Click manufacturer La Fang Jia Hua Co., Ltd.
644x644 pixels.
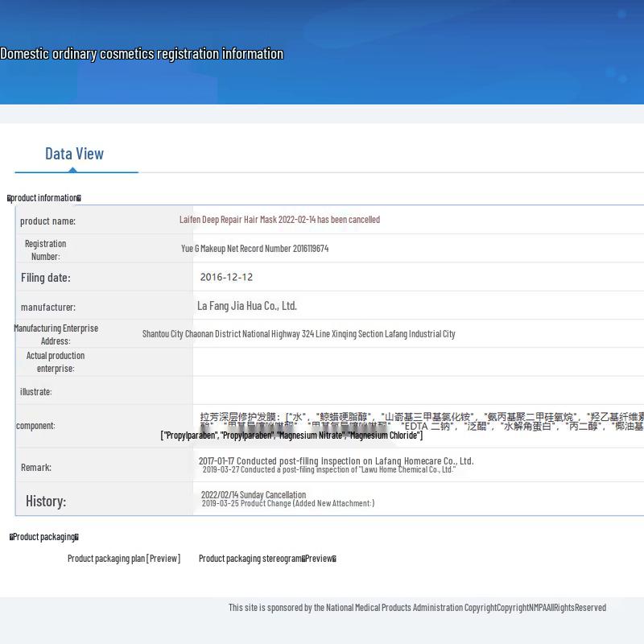[x=247, y=306]
